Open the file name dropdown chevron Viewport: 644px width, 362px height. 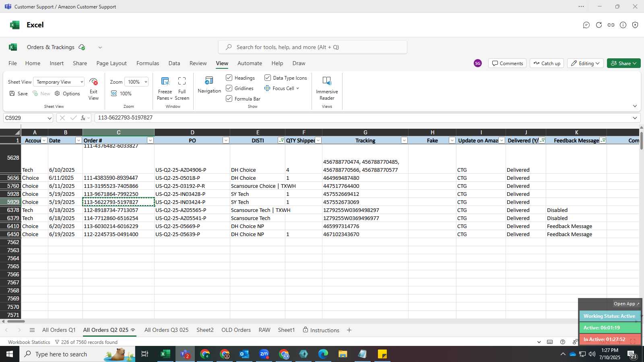pos(100,47)
